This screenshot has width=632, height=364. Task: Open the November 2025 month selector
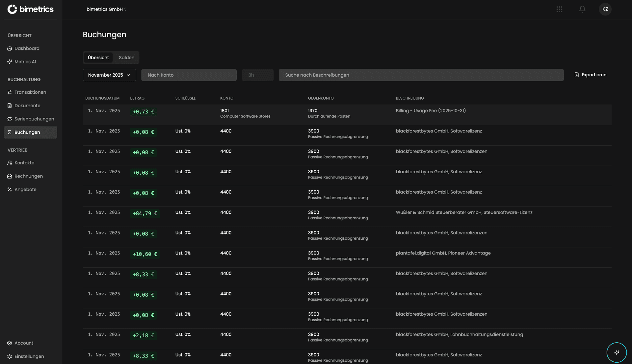[x=109, y=75]
